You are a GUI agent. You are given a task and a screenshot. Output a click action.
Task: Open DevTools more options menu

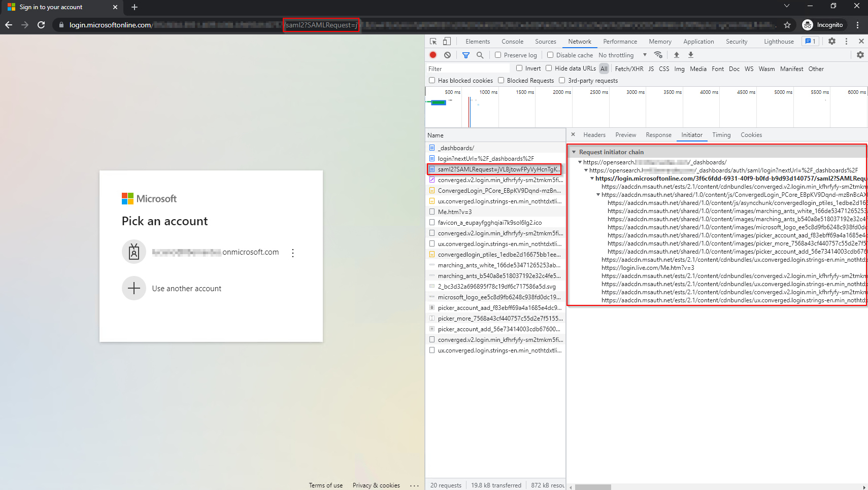pos(846,42)
